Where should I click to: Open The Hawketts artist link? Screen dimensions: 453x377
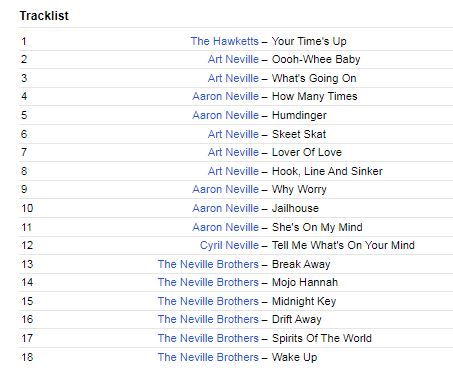coord(225,41)
